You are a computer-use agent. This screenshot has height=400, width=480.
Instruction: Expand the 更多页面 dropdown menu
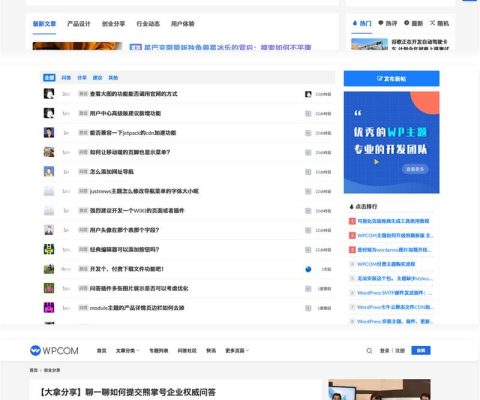coord(237,351)
